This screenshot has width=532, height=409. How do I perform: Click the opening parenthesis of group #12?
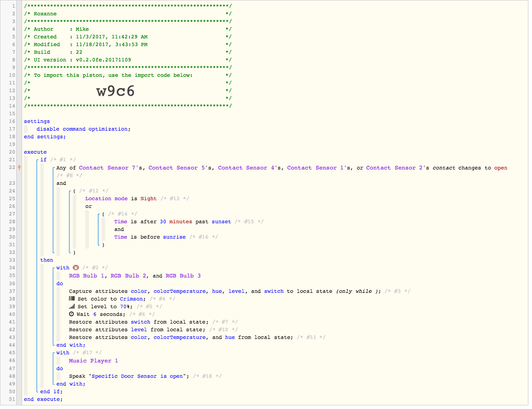tap(75, 191)
